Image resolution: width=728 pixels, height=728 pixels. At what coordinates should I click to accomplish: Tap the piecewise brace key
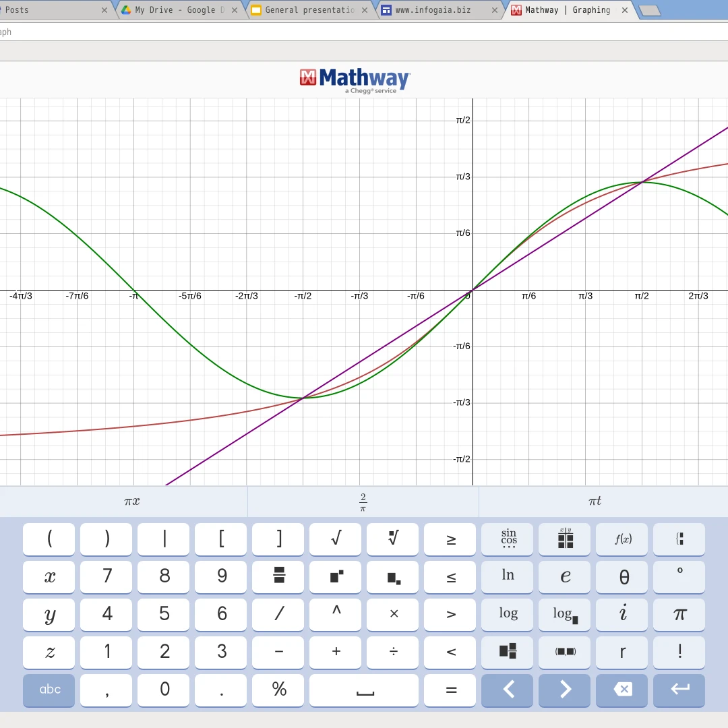click(679, 539)
